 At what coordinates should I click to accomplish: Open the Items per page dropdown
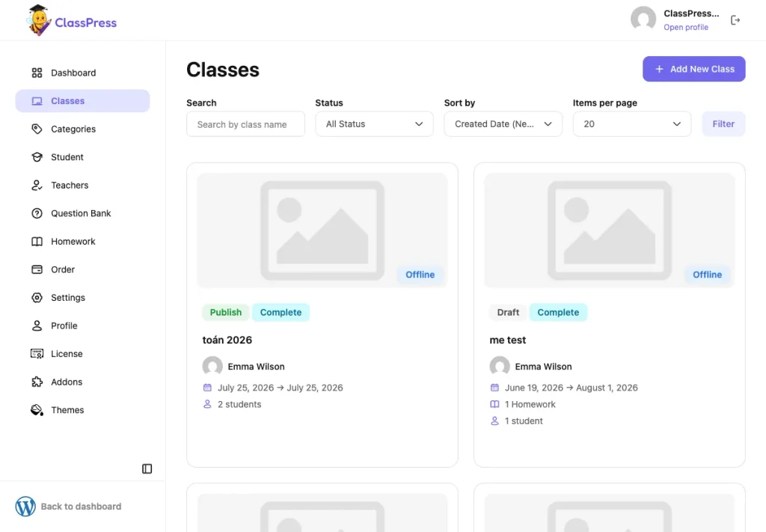coord(632,124)
